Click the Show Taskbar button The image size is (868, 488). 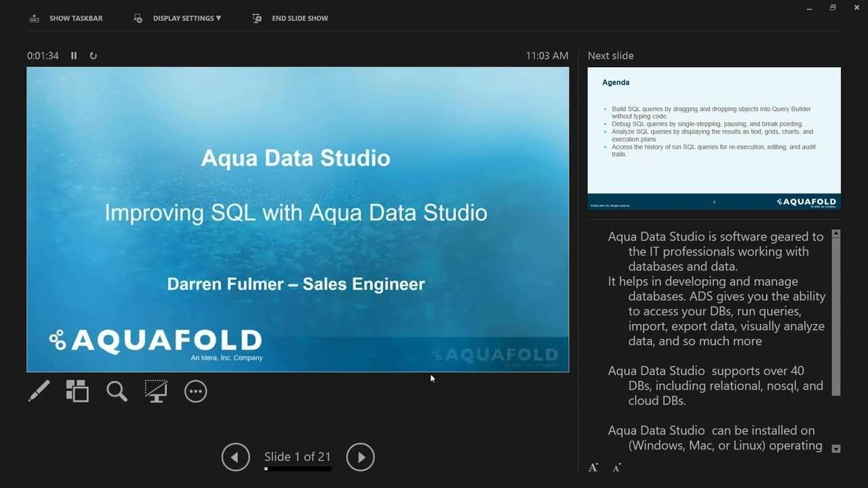[66, 18]
